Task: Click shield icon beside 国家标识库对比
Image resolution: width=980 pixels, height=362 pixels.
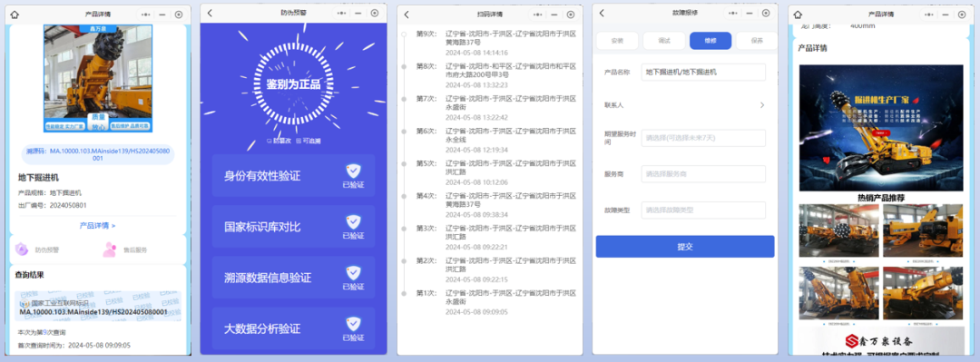Action: tap(354, 221)
